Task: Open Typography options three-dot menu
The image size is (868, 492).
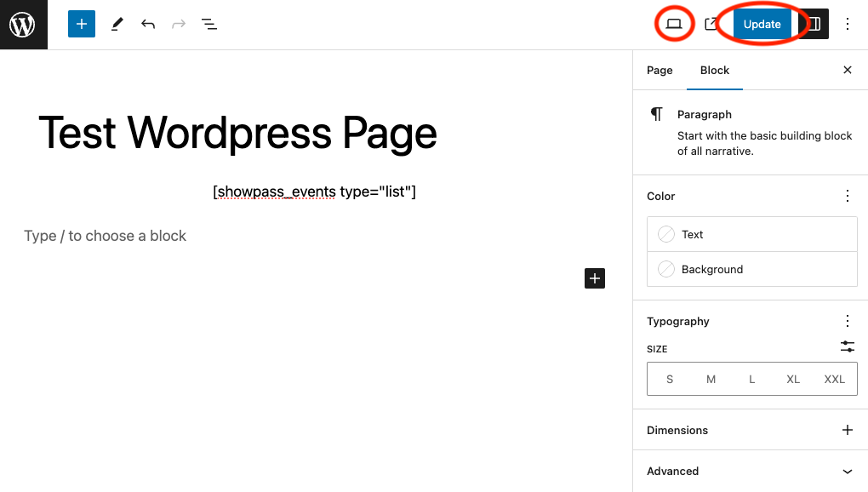Action: (x=847, y=321)
